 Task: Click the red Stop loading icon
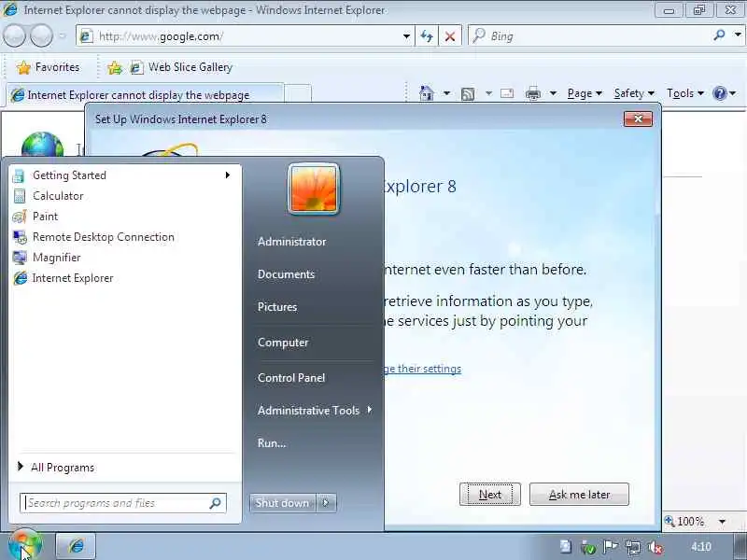click(x=450, y=36)
